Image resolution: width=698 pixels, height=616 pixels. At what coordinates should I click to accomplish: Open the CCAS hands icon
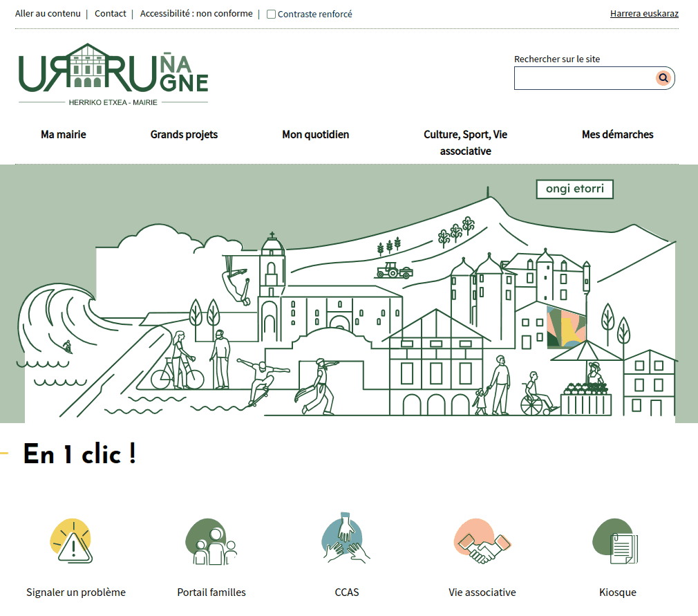[x=347, y=539]
